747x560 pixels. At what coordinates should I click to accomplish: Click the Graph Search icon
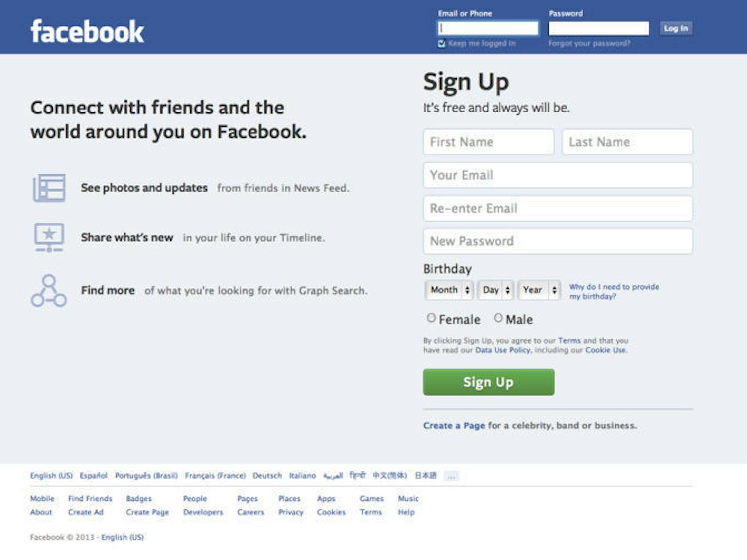click(x=49, y=290)
